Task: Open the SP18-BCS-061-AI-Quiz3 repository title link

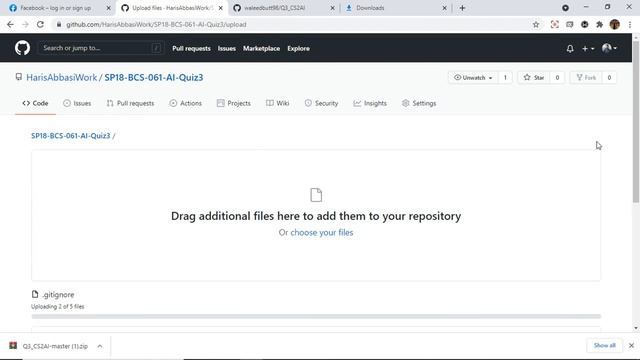Action: 153,78
